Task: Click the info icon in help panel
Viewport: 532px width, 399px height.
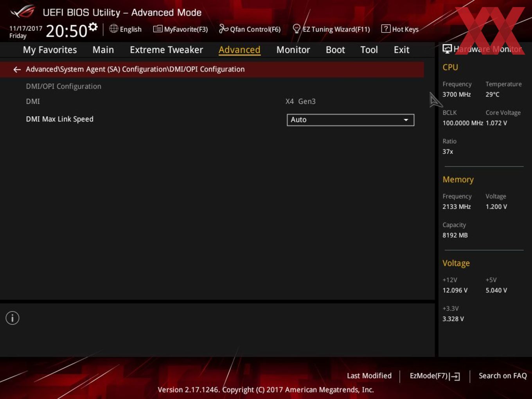Action: click(13, 318)
